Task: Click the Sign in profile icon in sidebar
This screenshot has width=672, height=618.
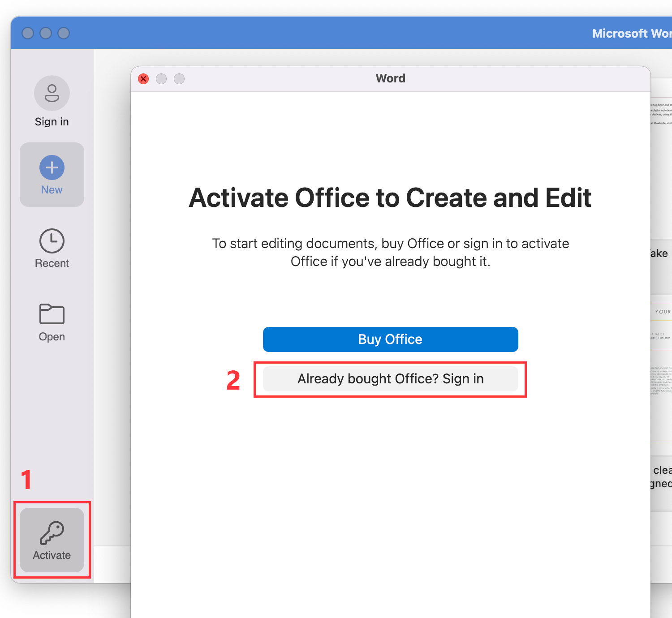Action: (52, 93)
